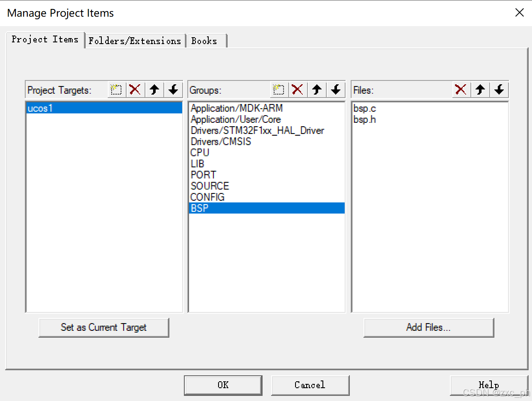Switch to Project Items tab
Image resolution: width=532 pixels, height=401 pixels.
click(45, 39)
